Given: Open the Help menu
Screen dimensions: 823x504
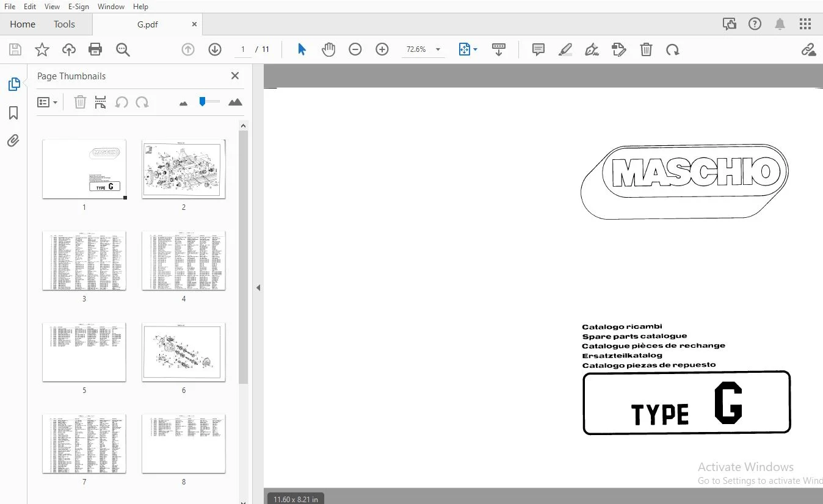Looking at the screenshot, I should [x=140, y=7].
